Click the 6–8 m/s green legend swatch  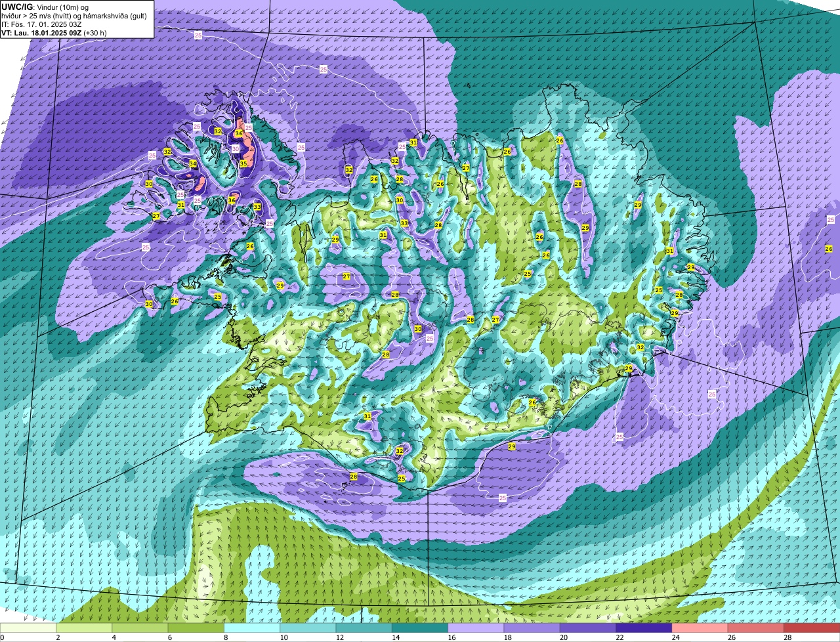[196, 628]
